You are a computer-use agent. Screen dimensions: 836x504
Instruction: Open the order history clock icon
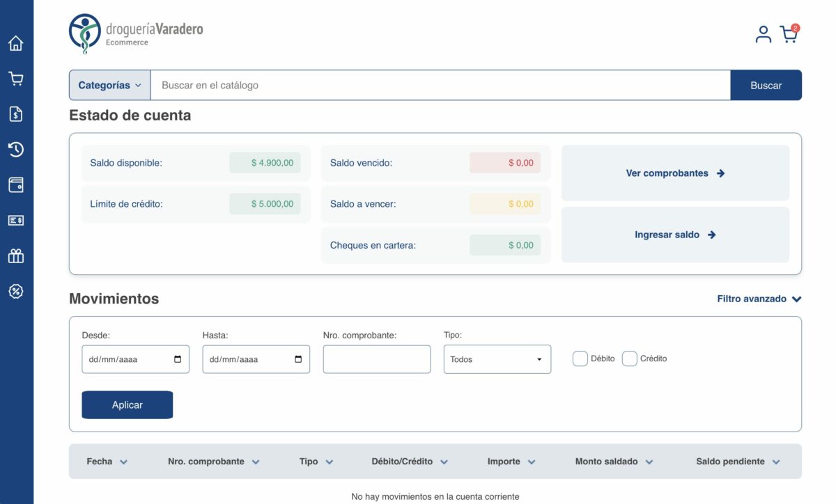16,150
